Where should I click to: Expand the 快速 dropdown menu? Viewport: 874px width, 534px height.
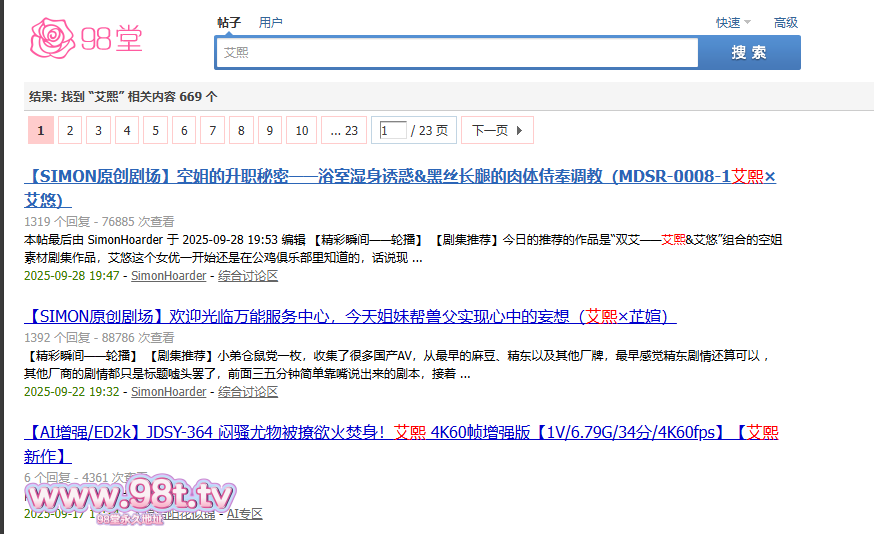(x=732, y=22)
